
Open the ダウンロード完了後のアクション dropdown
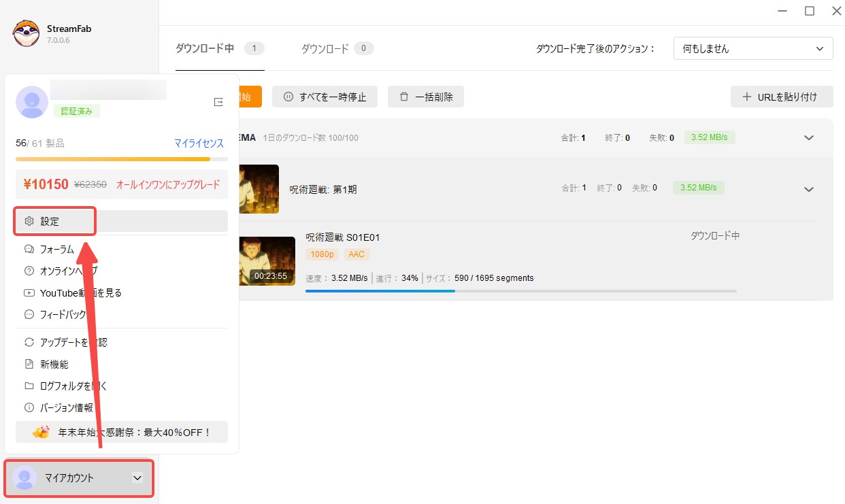point(753,49)
